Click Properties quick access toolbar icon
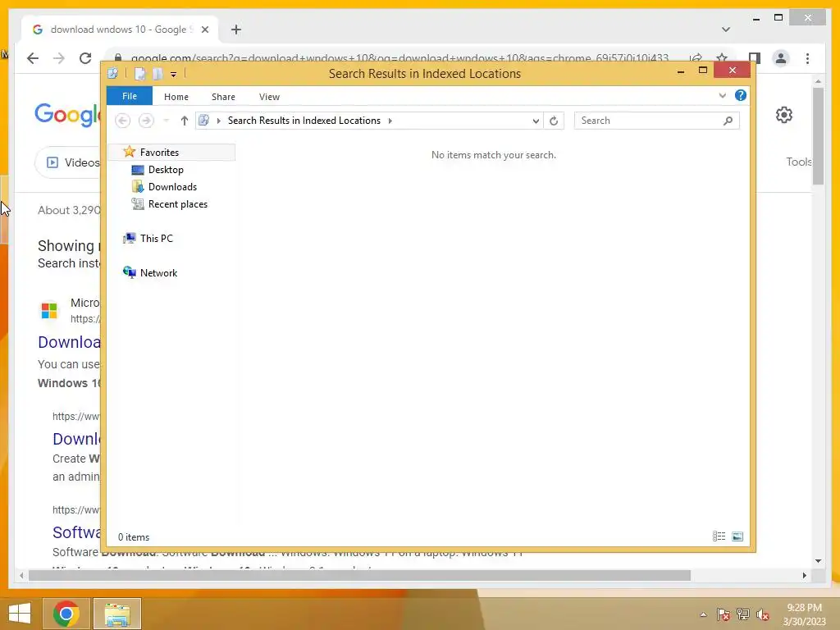Viewport: 840px width, 630px height. [139, 73]
